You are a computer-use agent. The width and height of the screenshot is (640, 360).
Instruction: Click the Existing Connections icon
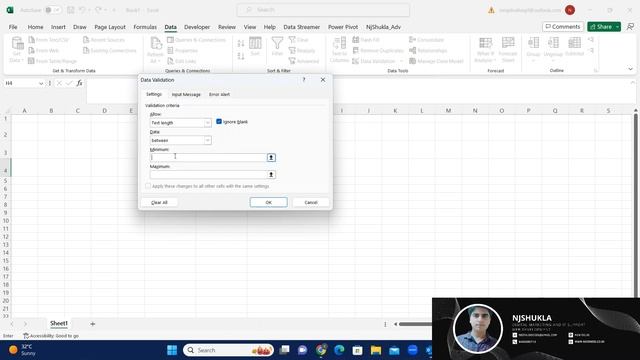click(x=86, y=51)
